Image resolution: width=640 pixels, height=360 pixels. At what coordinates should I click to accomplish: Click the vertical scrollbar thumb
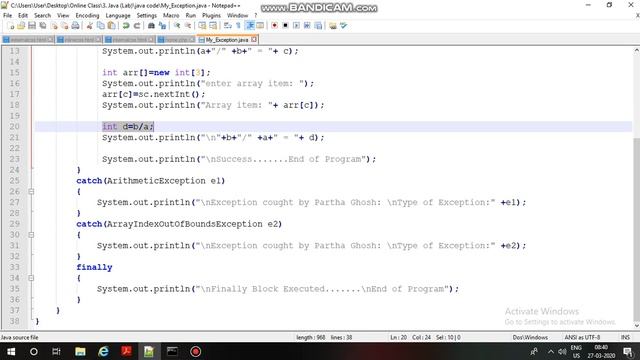pos(636,229)
